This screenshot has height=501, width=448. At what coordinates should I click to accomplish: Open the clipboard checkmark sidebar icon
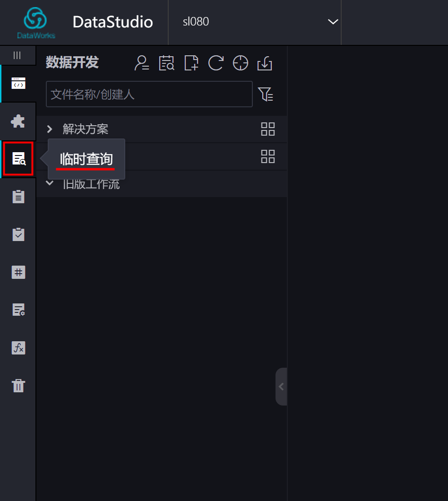click(18, 234)
